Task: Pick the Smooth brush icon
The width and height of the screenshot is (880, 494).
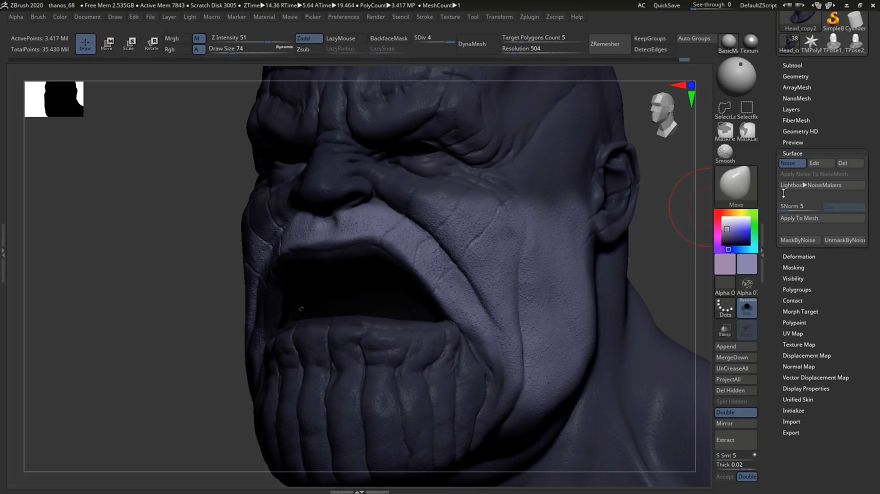Action: click(725, 154)
